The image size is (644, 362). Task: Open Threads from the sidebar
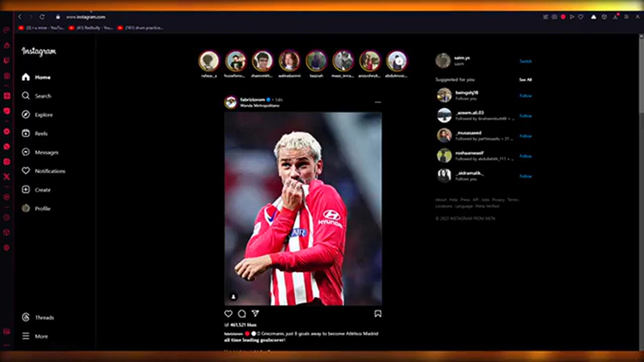(38, 317)
